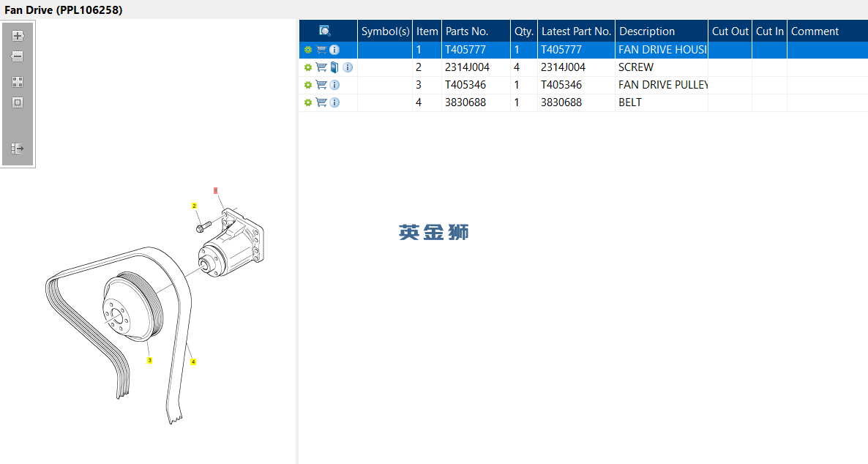
Task: Click the Fan Drive (PPL106258) title
Action: click(x=63, y=10)
